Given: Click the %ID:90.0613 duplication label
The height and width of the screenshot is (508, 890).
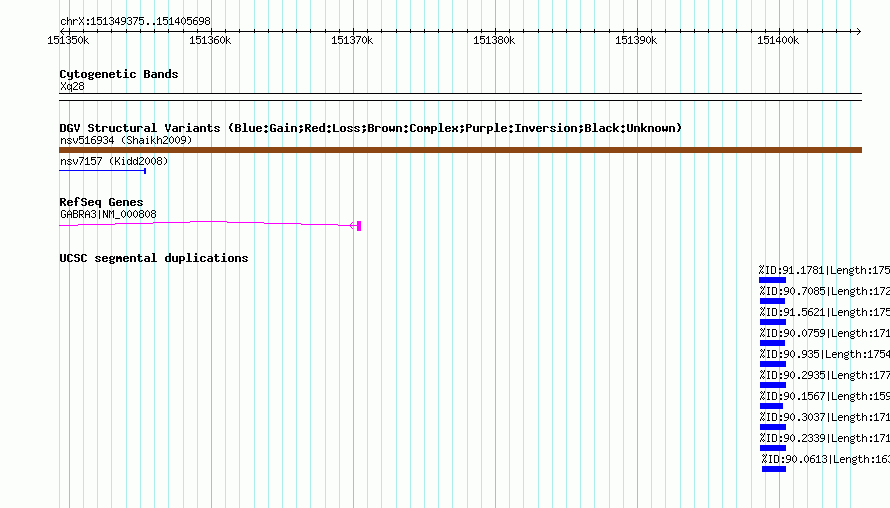Looking at the screenshot, I should pyautogui.click(x=826, y=459).
